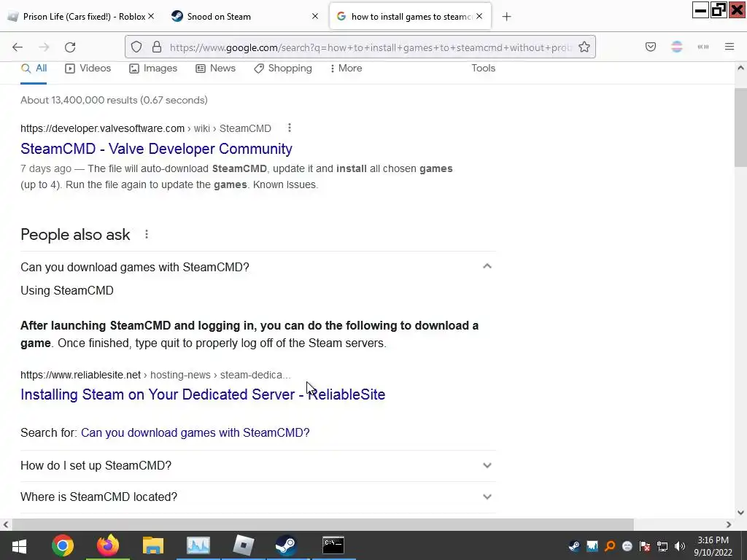747x560 pixels.
Task: Open the striped extension icon in toolbar
Action: pyautogui.click(x=677, y=47)
